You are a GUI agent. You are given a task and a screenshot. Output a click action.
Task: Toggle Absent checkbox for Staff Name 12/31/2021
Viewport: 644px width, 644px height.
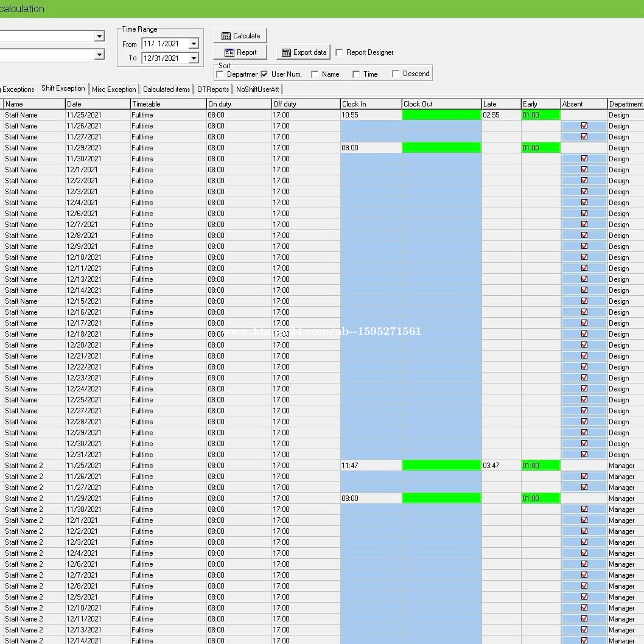584,455
